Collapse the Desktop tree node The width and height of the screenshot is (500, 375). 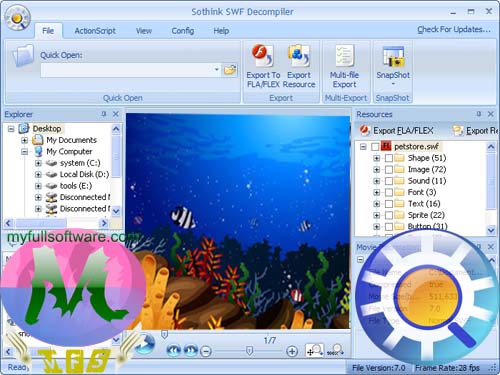click(11, 129)
